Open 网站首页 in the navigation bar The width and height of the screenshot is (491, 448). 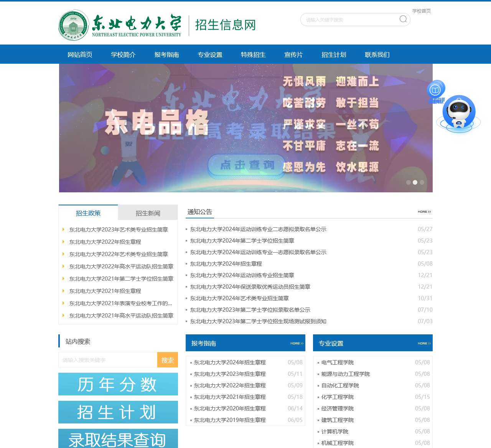80,55
